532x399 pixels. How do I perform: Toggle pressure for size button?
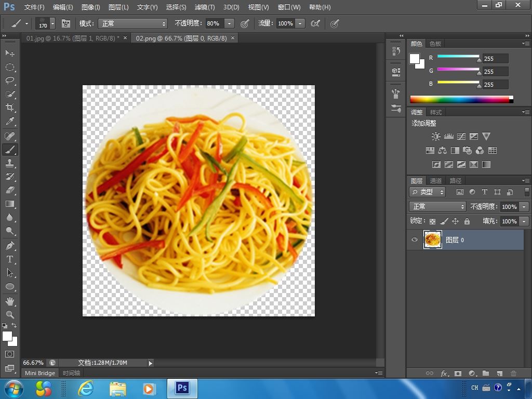coord(335,23)
